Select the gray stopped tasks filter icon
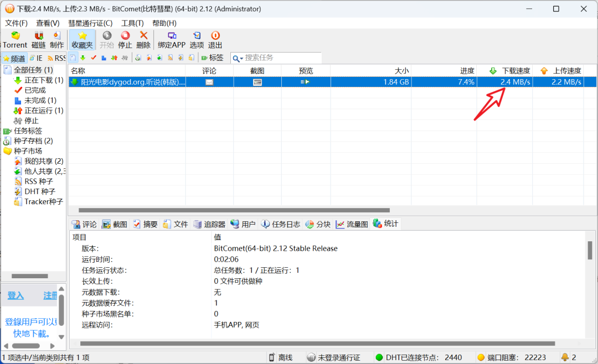The width and height of the screenshot is (598, 364). (x=125, y=58)
